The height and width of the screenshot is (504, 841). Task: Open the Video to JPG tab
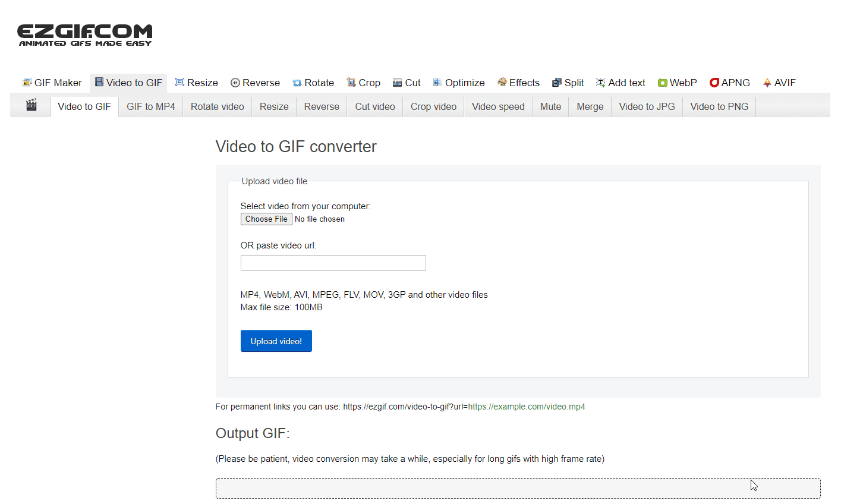pos(647,107)
